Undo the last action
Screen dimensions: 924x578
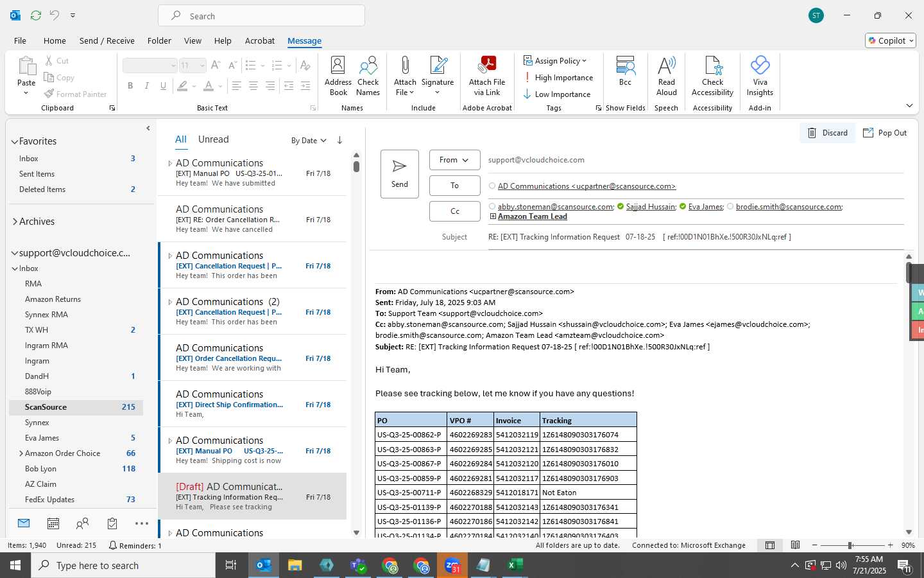(x=55, y=15)
